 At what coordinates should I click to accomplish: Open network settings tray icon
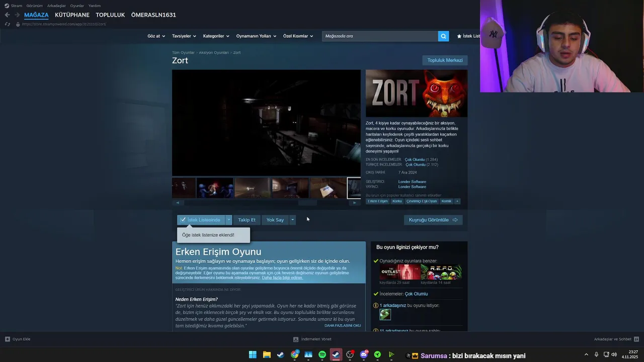[606, 355]
